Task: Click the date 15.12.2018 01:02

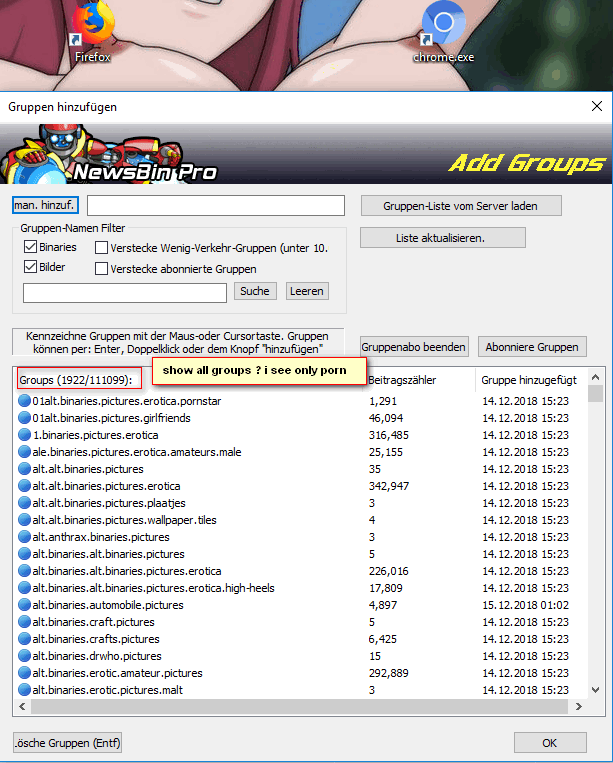Action: tap(525, 605)
